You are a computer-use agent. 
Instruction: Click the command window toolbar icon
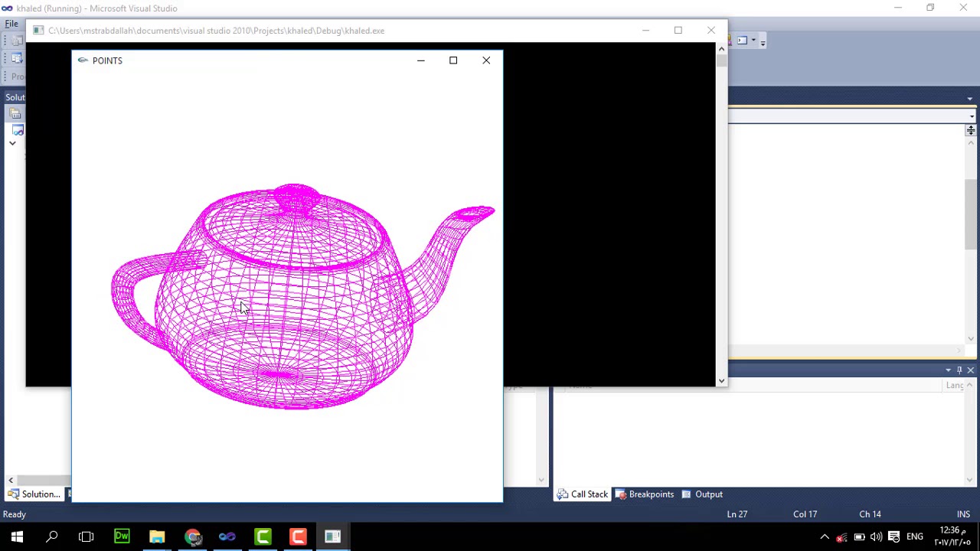pyautogui.click(x=741, y=41)
